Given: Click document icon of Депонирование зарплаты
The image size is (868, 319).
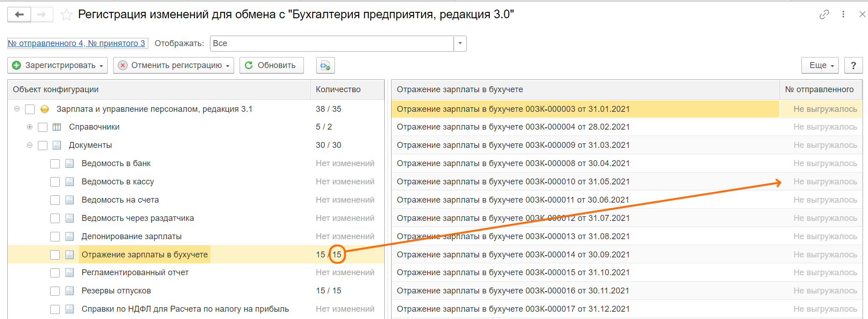Looking at the screenshot, I should 70,236.
